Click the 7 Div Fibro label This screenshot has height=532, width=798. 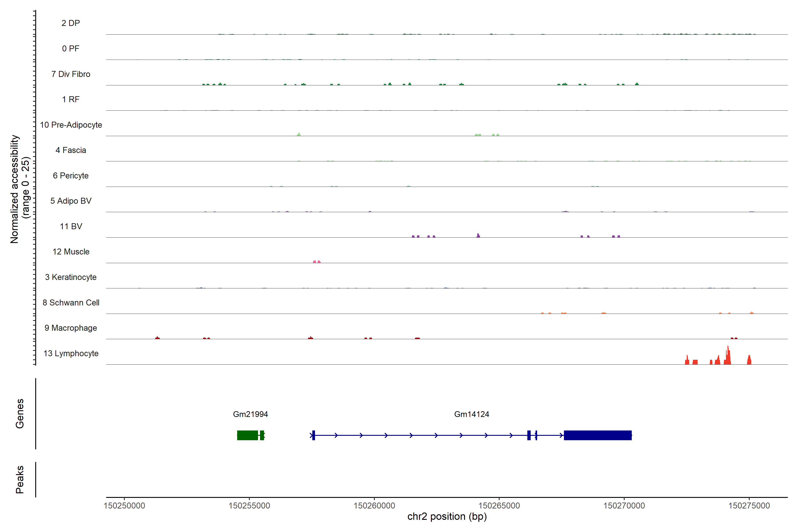pos(70,74)
